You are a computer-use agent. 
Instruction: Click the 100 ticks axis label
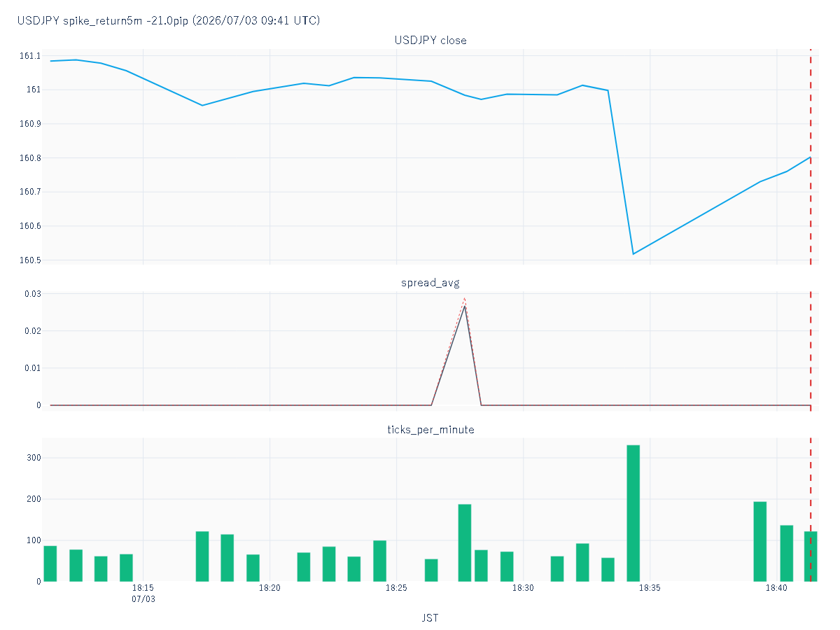(32, 540)
